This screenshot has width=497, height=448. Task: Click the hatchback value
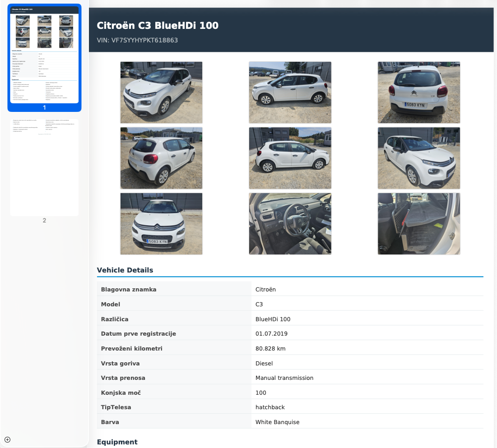point(270,407)
